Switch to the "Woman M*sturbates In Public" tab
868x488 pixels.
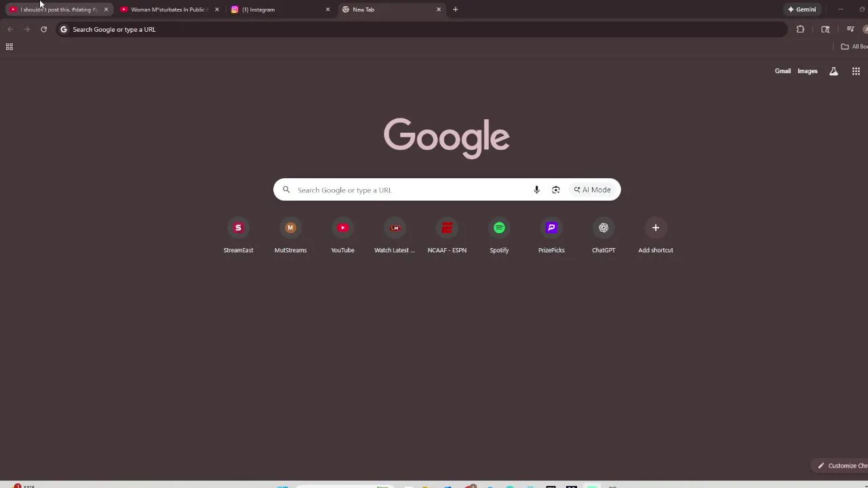pos(170,9)
